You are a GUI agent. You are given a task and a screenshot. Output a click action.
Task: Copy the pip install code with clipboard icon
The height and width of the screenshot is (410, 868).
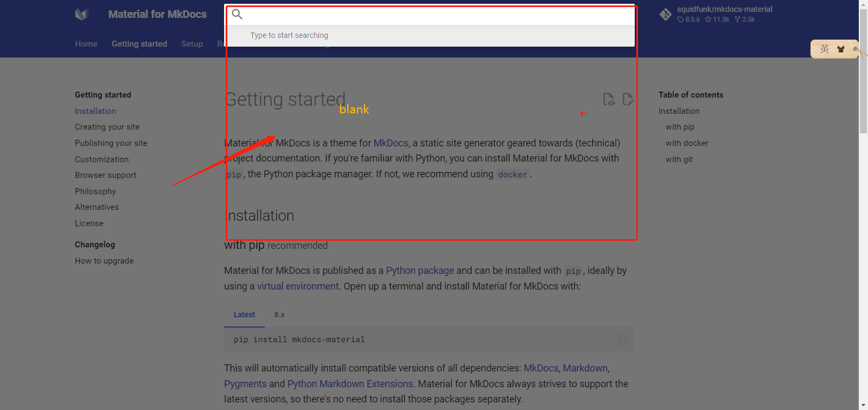pos(622,339)
